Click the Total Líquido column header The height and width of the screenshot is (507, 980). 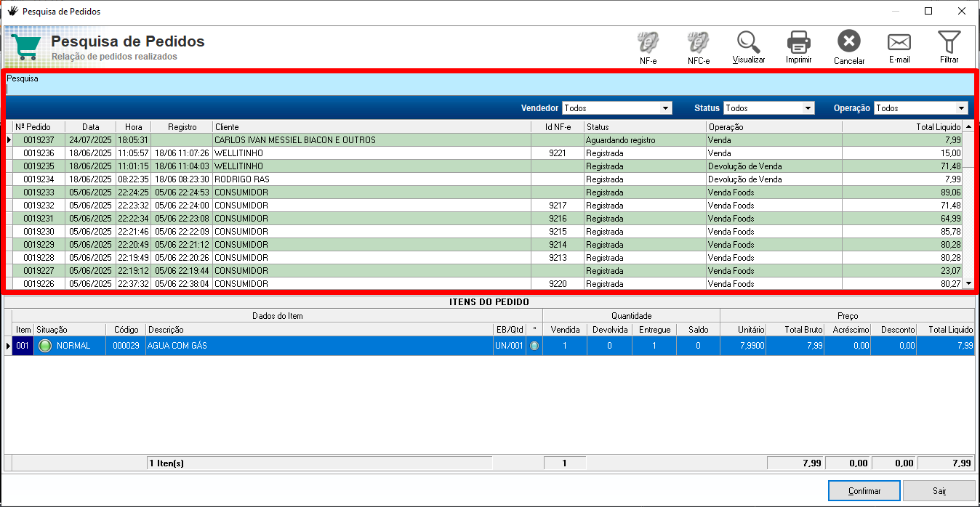901,127
